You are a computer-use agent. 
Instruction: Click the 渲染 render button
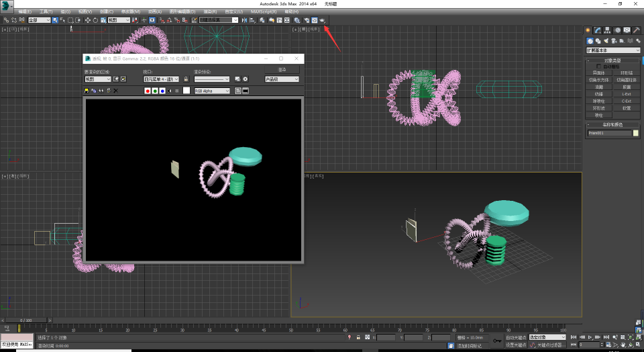point(282,69)
